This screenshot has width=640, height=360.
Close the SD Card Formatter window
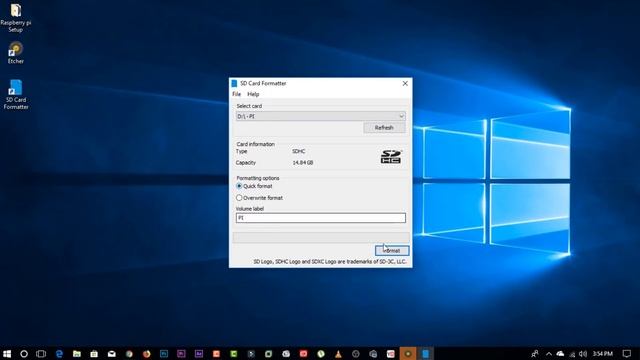coord(405,83)
